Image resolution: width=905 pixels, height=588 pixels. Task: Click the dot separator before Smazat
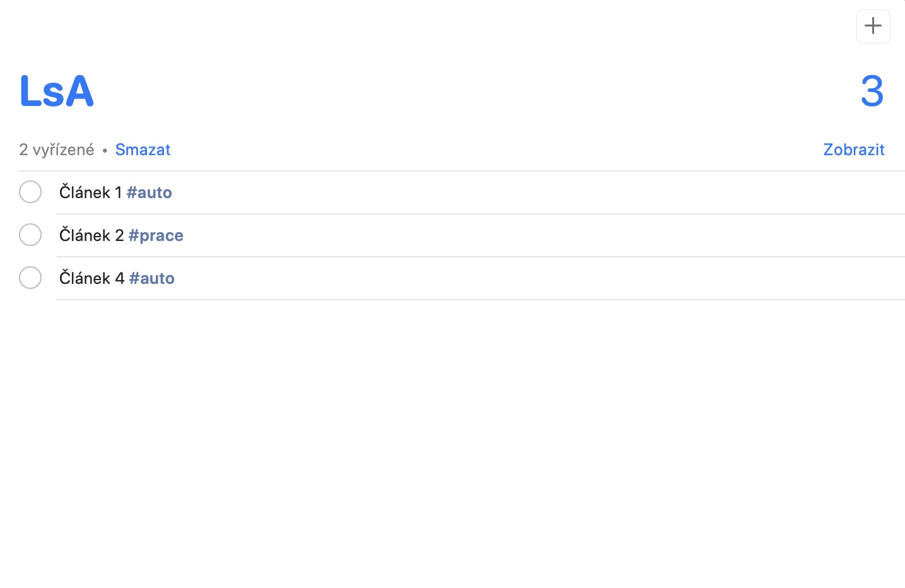105,150
